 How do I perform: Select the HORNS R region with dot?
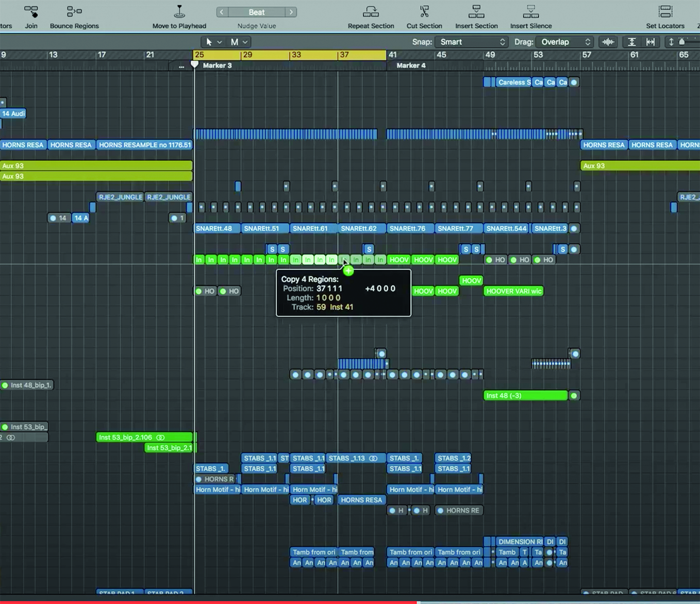pos(215,479)
